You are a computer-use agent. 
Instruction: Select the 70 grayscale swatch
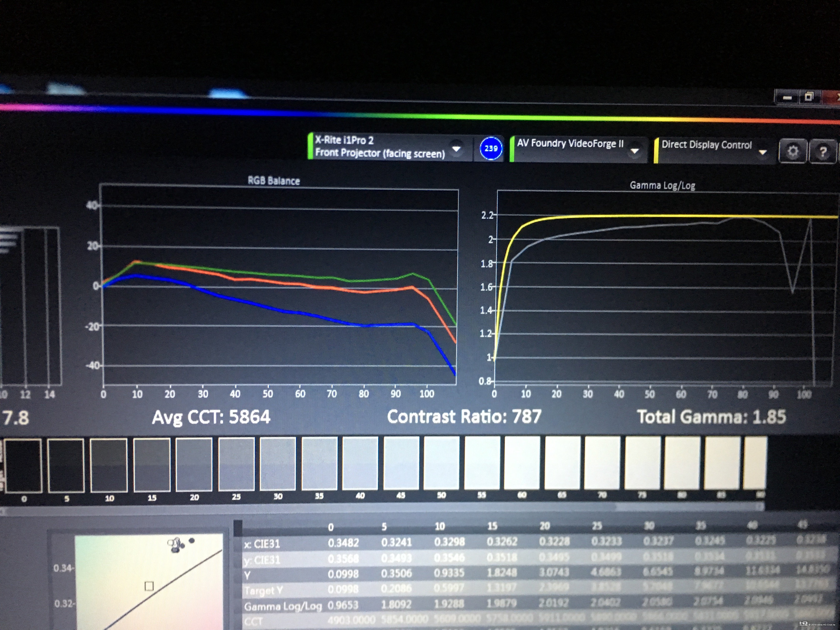[x=602, y=462]
